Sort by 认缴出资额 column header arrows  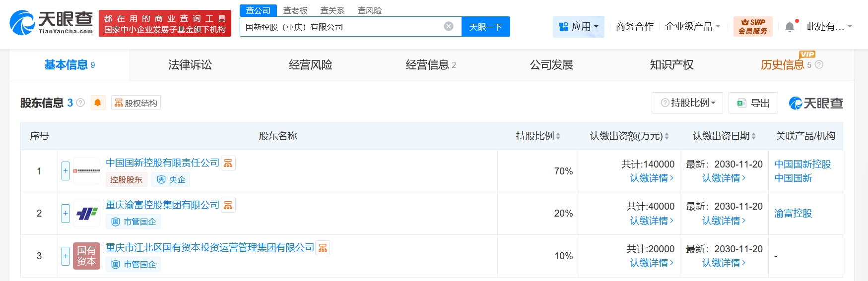coord(667,136)
